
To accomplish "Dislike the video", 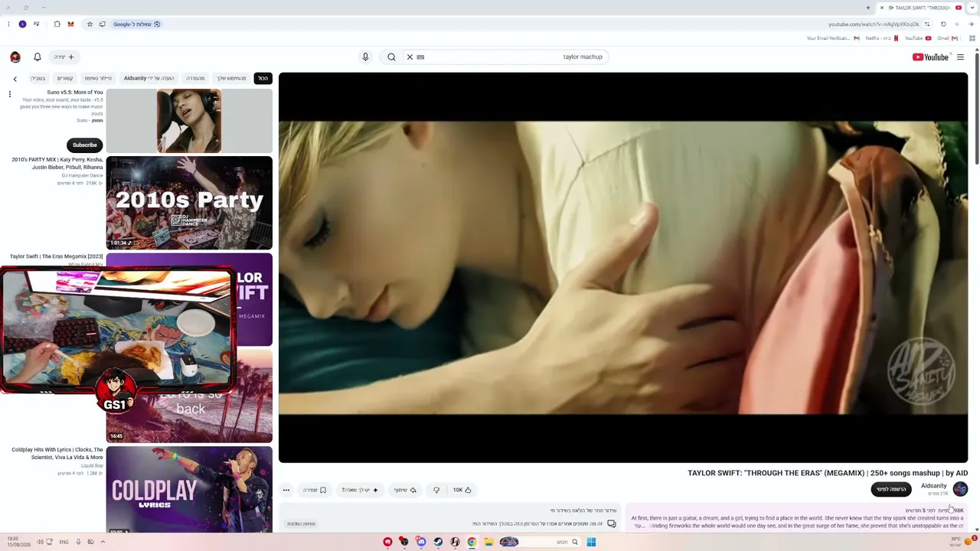I will pyautogui.click(x=436, y=490).
